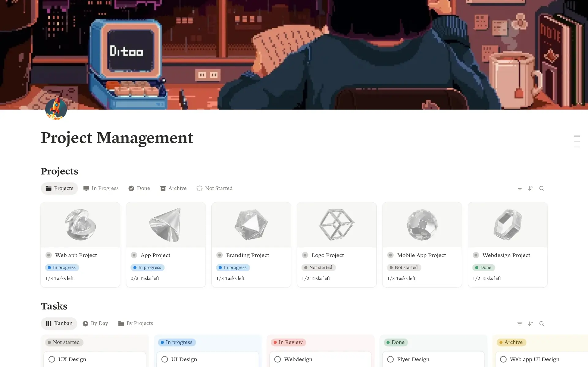Image resolution: width=588 pixels, height=367 pixels.
Task: Open Branding Project icosahedron thumbnail
Action: (x=251, y=225)
